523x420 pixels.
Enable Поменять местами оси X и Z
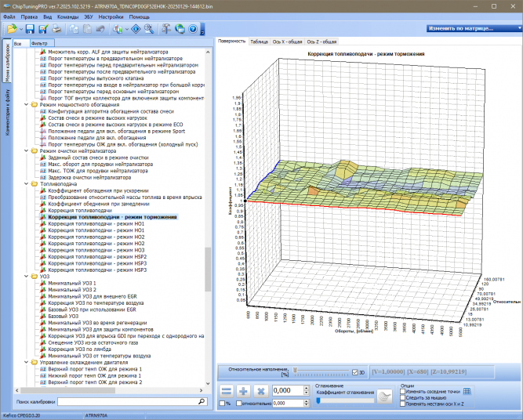(x=402, y=404)
